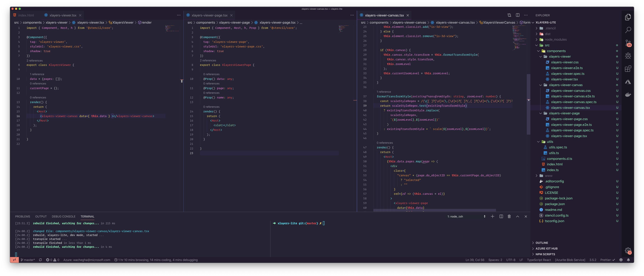Open the Manage gear with update badge

point(628,251)
